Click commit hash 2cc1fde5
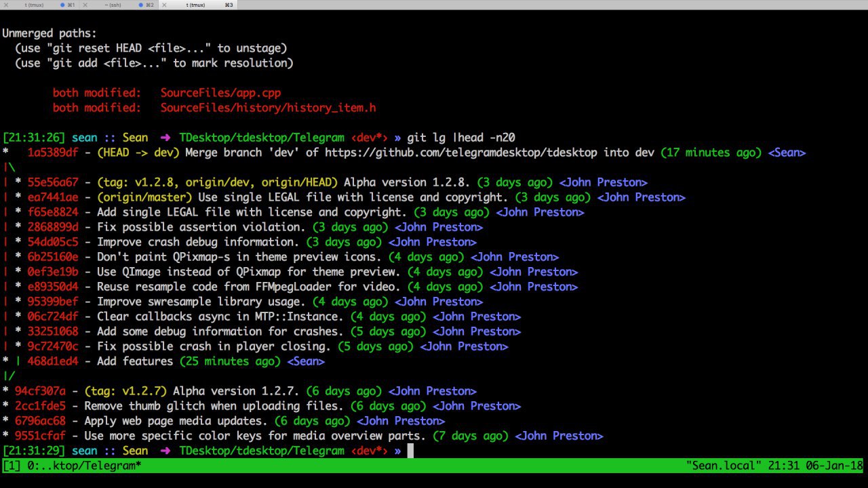Image resolution: width=868 pixels, height=488 pixels. [40, 406]
